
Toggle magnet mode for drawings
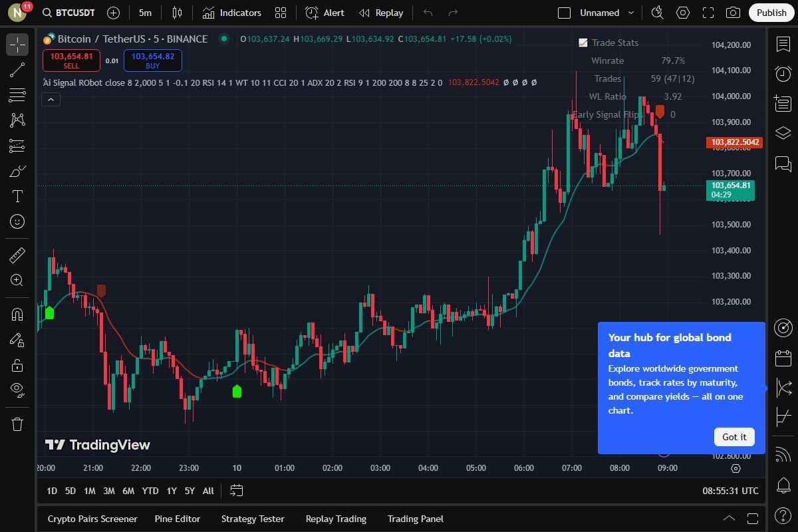point(17,315)
